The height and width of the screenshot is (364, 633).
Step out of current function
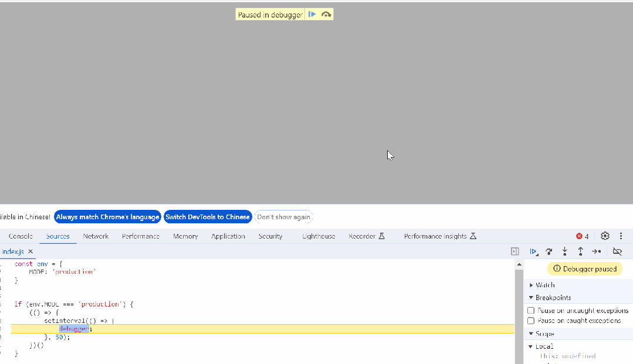[581, 251]
